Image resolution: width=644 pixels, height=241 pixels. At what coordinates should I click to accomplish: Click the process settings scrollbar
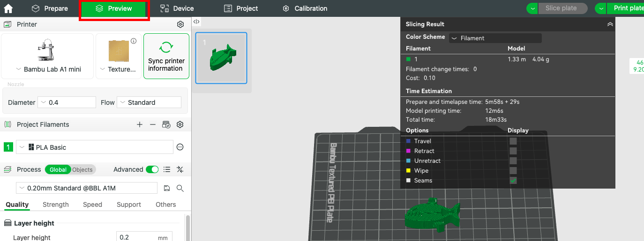[188, 228]
